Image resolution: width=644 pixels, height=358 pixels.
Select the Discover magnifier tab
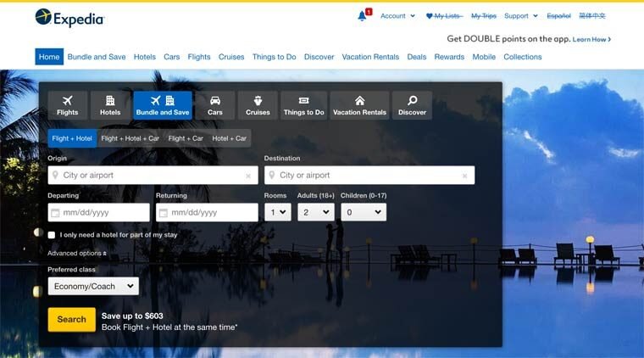(412, 106)
